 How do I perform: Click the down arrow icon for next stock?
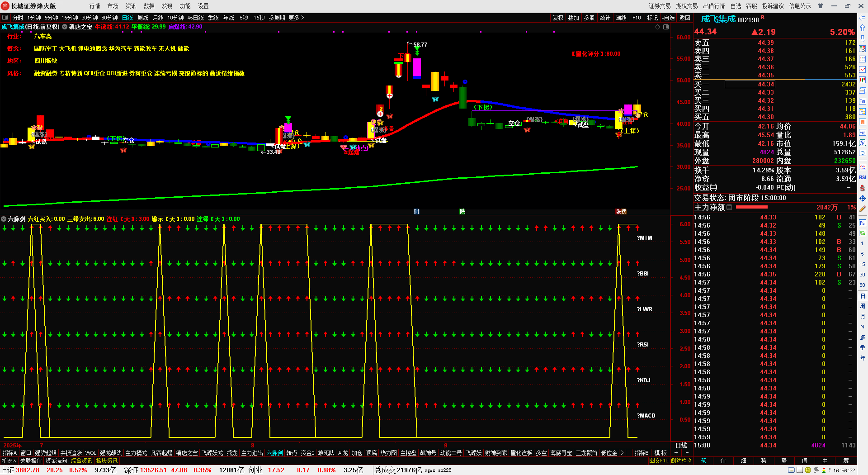(863, 38)
